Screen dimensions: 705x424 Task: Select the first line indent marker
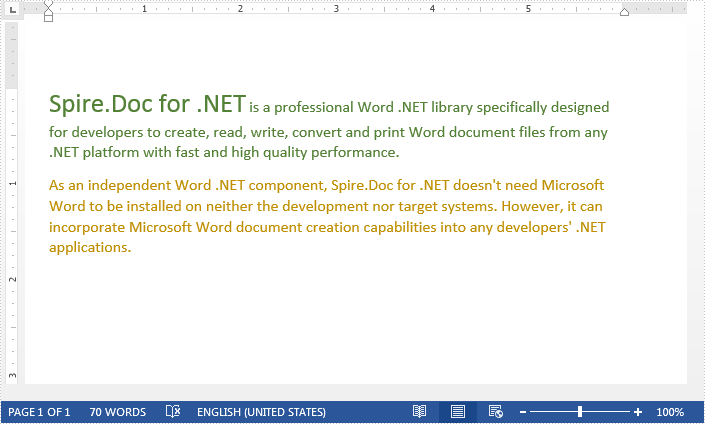[x=49, y=5]
